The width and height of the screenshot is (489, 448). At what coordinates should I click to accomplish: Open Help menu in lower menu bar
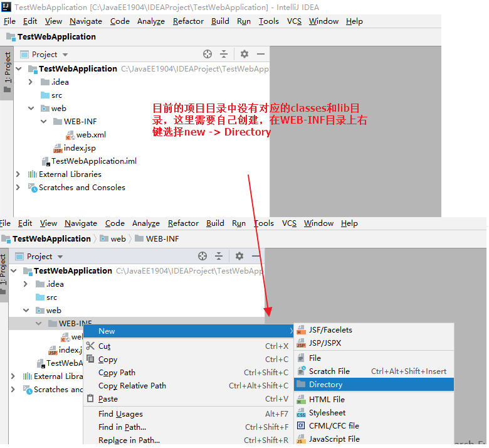tap(349, 223)
